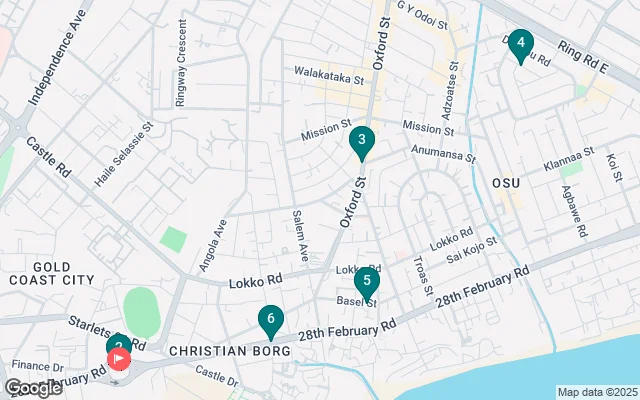Click the Anumansa St label
The width and height of the screenshot is (640, 400).
pyautogui.click(x=444, y=153)
